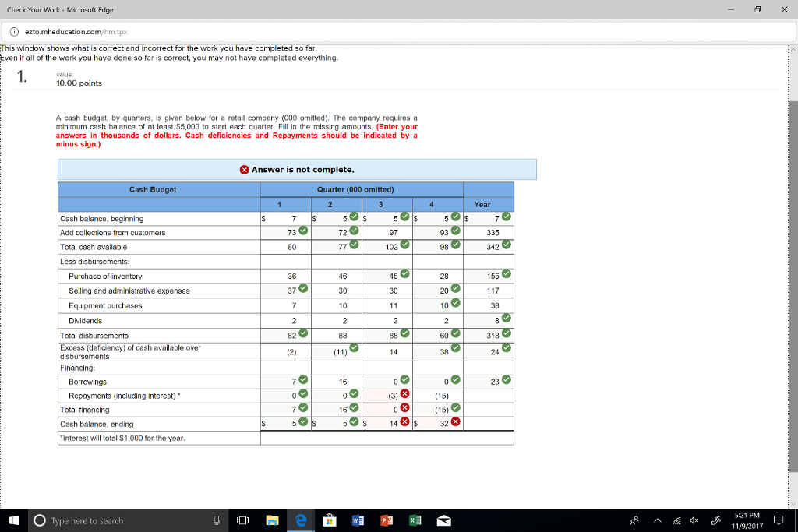The width and height of the screenshot is (798, 532).
Task: Click the red X beside Quarter 4 ending cash balance
Action: click(456, 423)
